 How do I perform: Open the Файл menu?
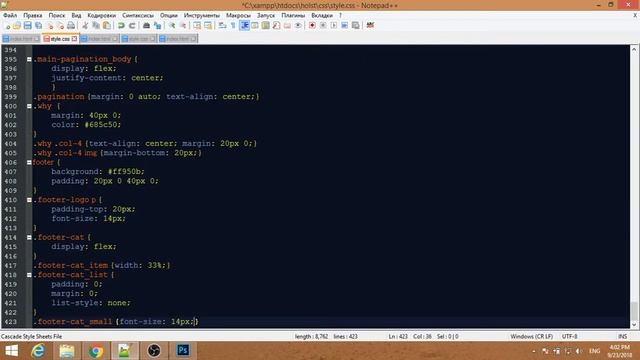pyautogui.click(x=10, y=15)
